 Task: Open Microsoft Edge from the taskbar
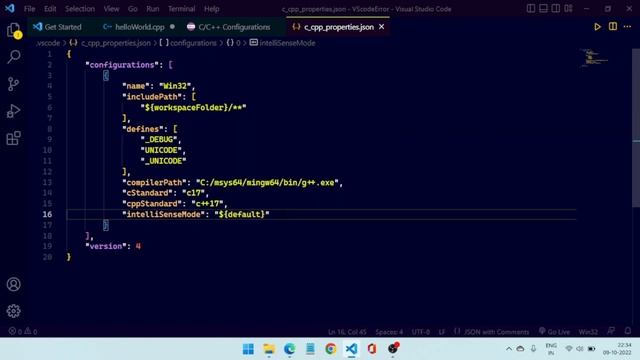pyautogui.click(x=289, y=349)
